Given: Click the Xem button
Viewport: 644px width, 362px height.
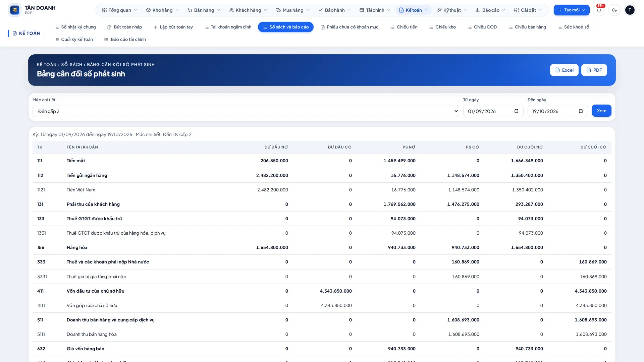Looking at the screenshot, I should pyautogui.click(x=601, y=111).
